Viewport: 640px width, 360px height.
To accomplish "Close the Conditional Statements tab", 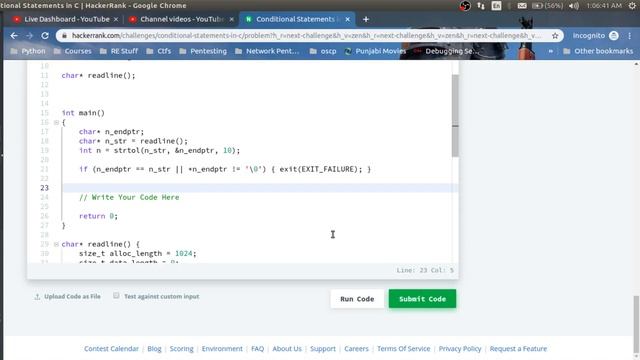I will (x=347, y=19).
